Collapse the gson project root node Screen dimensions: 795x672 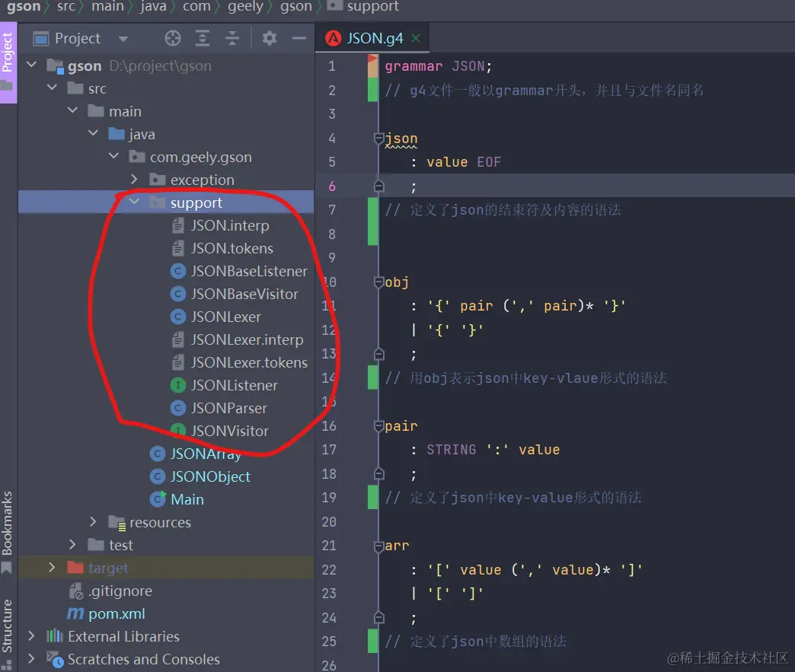pyautogui.click(x=31, y=65)
